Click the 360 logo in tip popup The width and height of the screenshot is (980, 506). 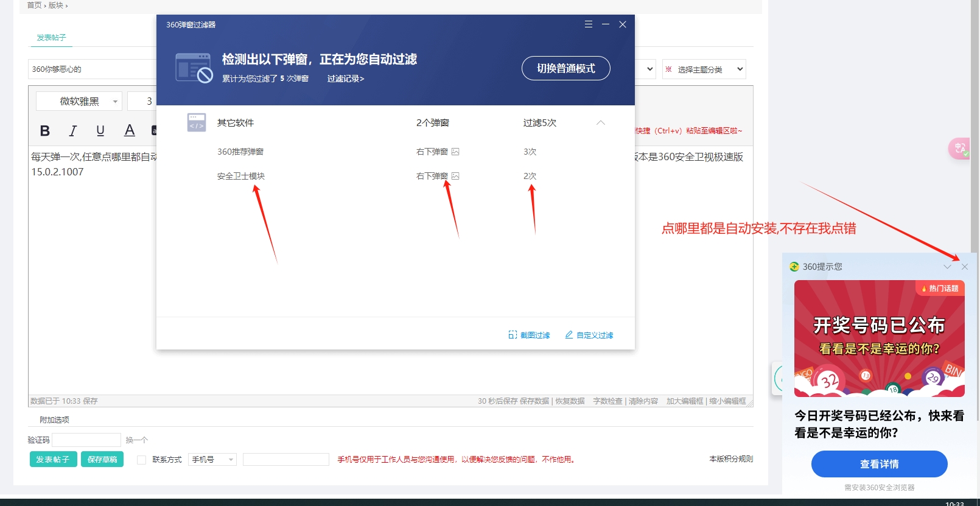click(794, 267)
